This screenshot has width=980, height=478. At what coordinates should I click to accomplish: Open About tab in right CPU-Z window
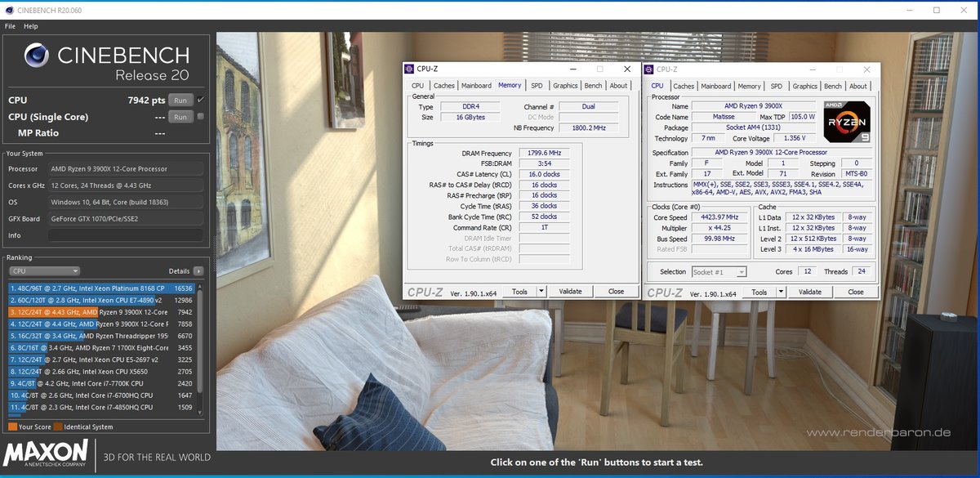coord(858,86)
